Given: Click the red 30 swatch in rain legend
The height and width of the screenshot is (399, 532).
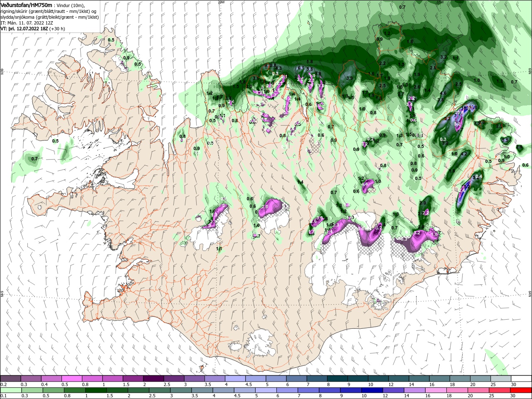Looking at the screenshot, I should [x=521, y=390].
